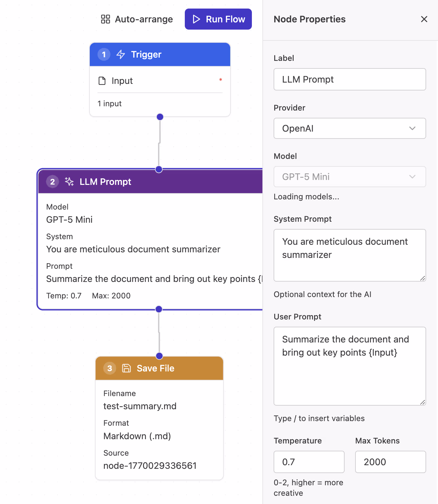Click the play icon in Run Flow
Image resolution: width=438 pixels, height=504 pixels.
(x=196, y=19)
